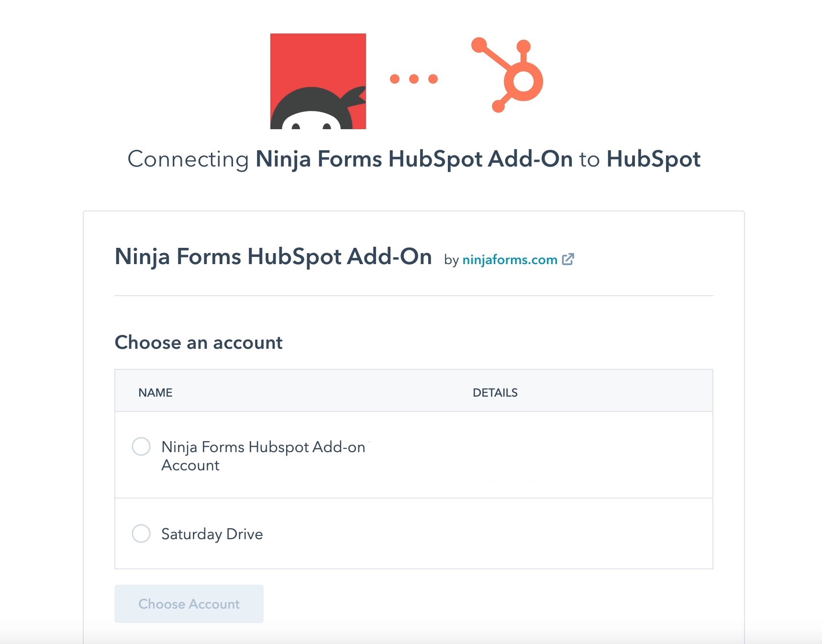Click the DETAILS column header
Viewport: 822px width, 644px height.
(x=495, y=393)
